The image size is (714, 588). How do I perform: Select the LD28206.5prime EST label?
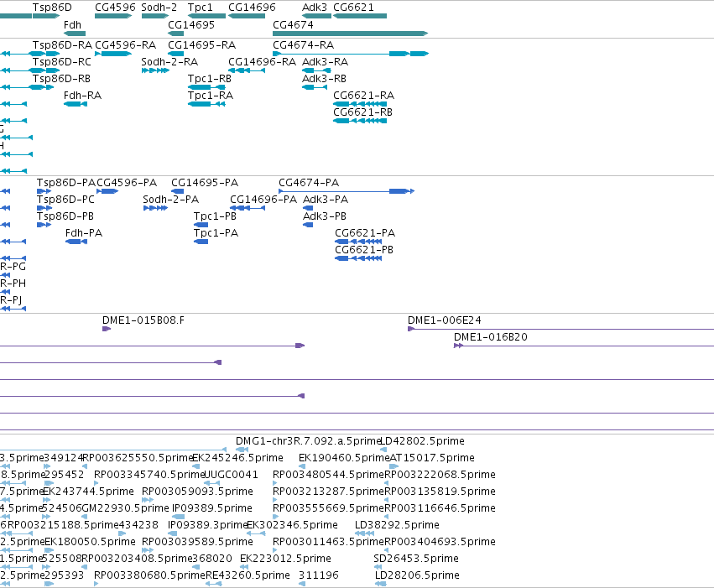(x=417, y=575)
